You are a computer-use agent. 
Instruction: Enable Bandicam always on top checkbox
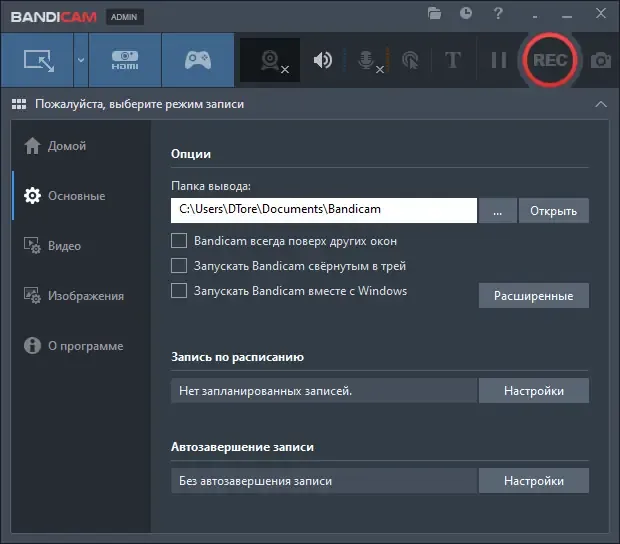click(179, 240)
